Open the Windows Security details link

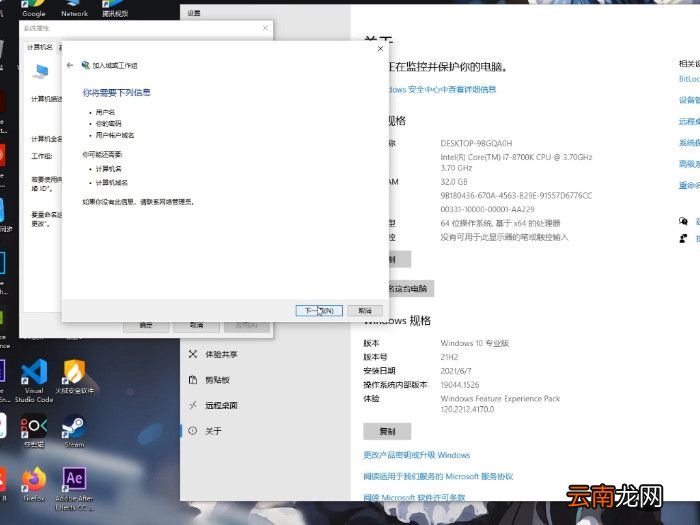pos(441,89)
